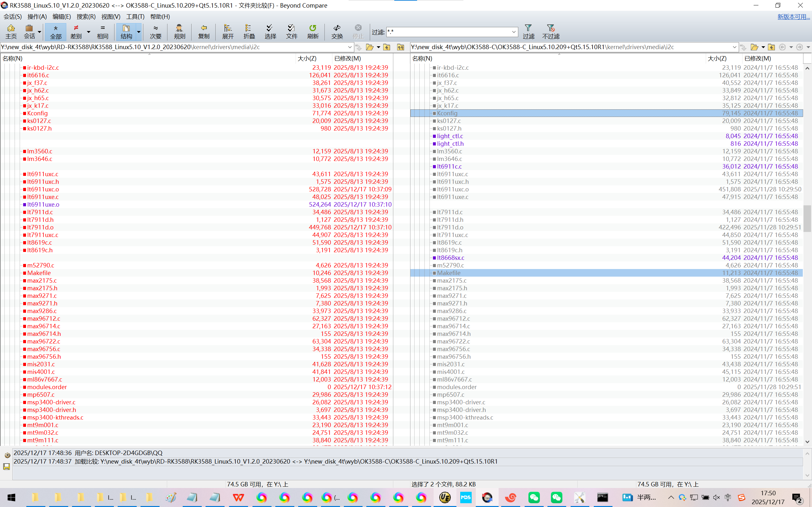Open the right path history dropdown
Screen dimensions: 812x507
[x=734, y=47]
